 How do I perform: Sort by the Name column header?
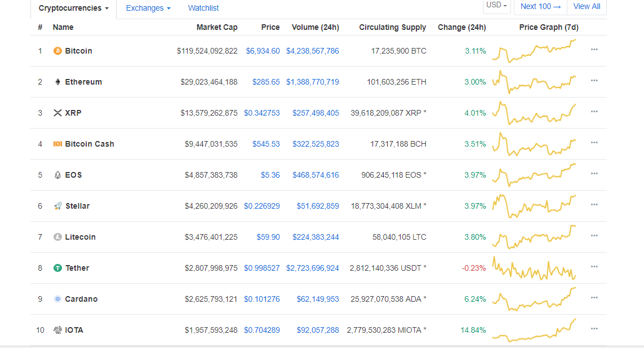pos(63,27)
